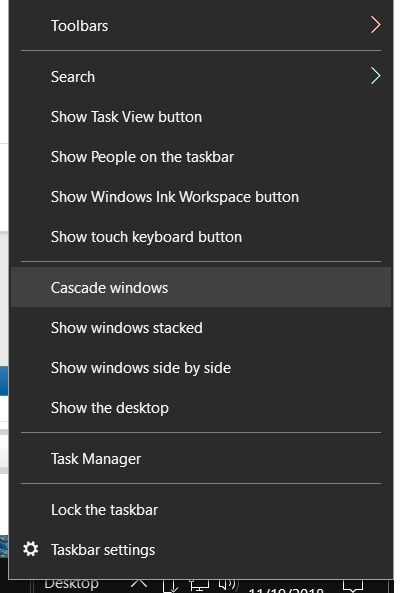
Task: Click the network monitor tray icon
Action: click(x=199, y=585)
